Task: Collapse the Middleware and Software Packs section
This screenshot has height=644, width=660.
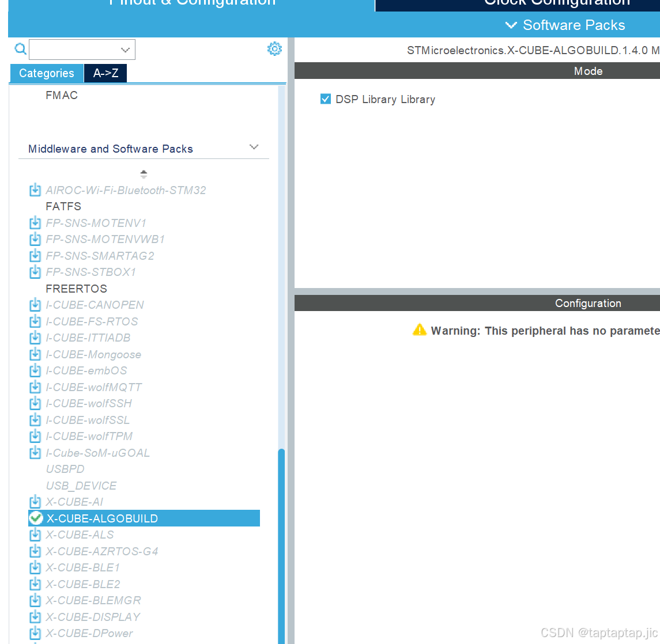Action: pos(254,147)
